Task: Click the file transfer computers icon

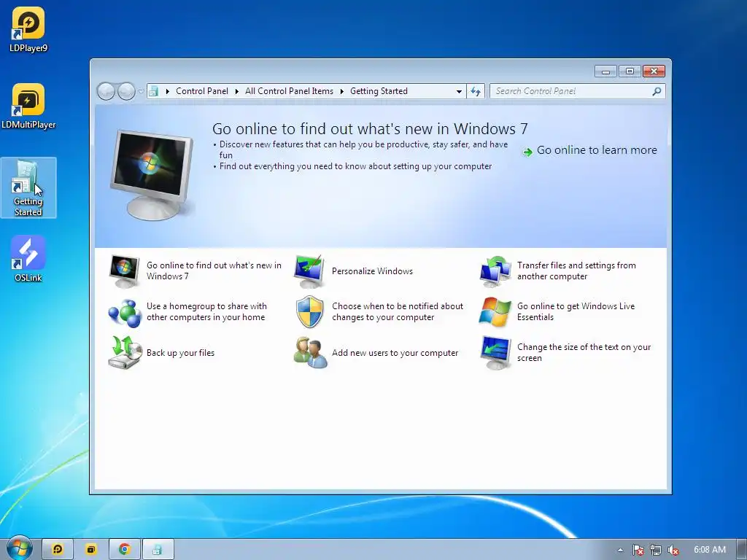Action: 495,271
